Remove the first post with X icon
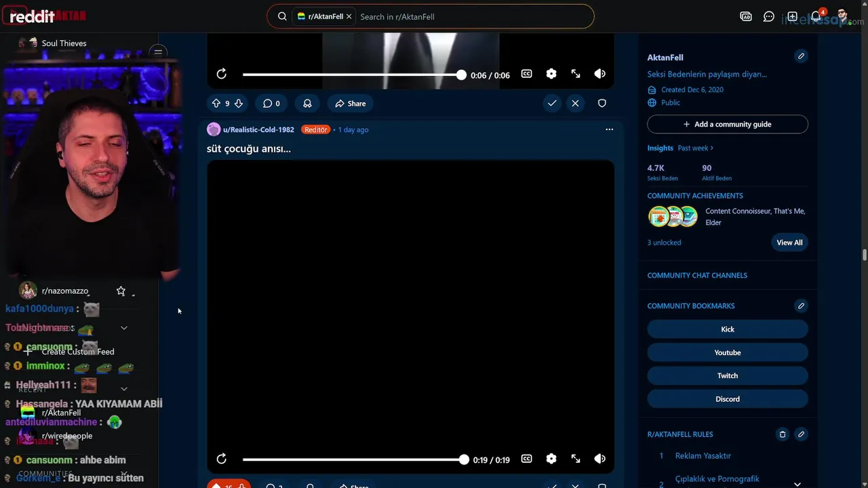Image resolution: width=868 pixels, height=488 pixels. click(575, 103)
